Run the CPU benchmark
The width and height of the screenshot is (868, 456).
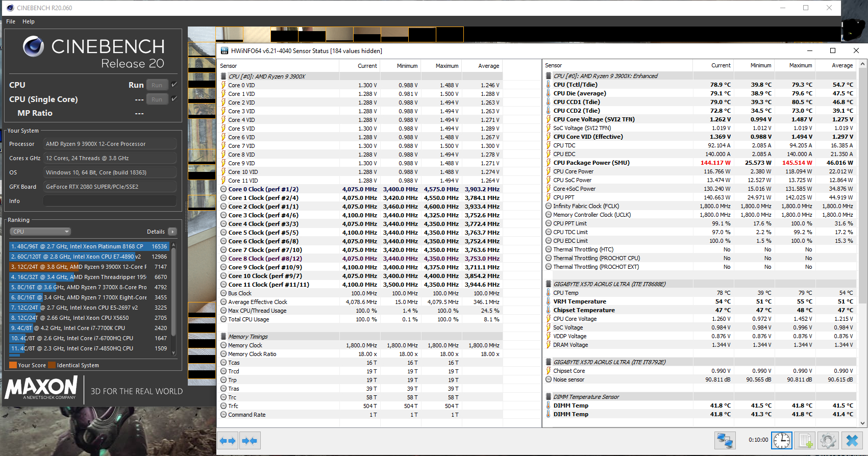[157, 85]
